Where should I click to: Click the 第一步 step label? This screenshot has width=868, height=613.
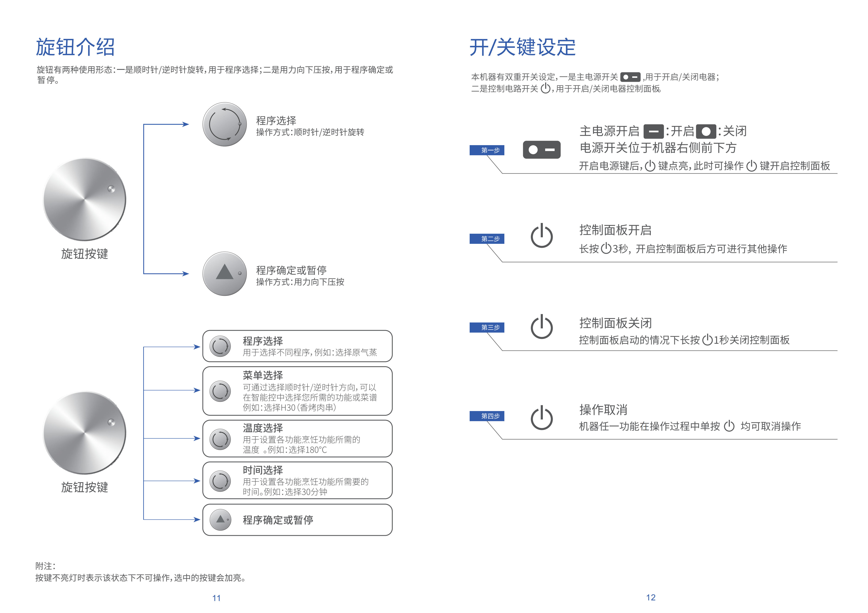click(x=486, y=150)
